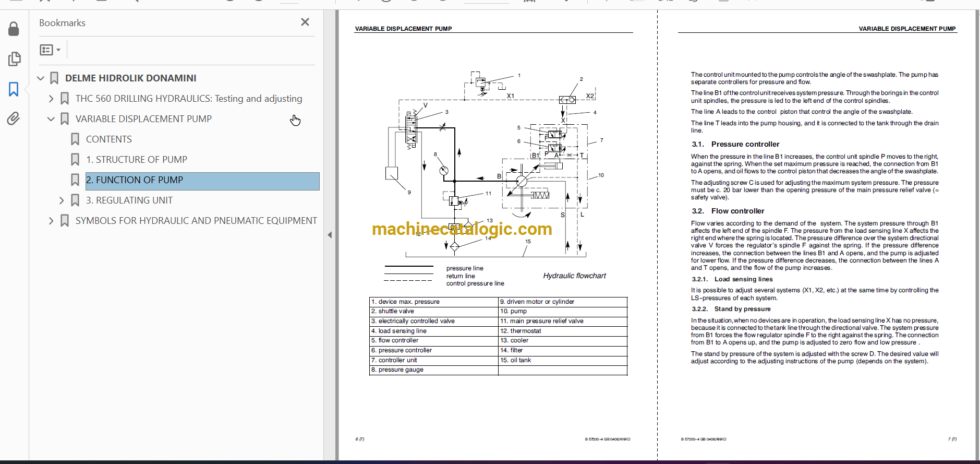The image size is (980, 464).
Task: Click bookmark icon beside SYMBOLS FOR HYDRAULIC
Action: point(65,221)
